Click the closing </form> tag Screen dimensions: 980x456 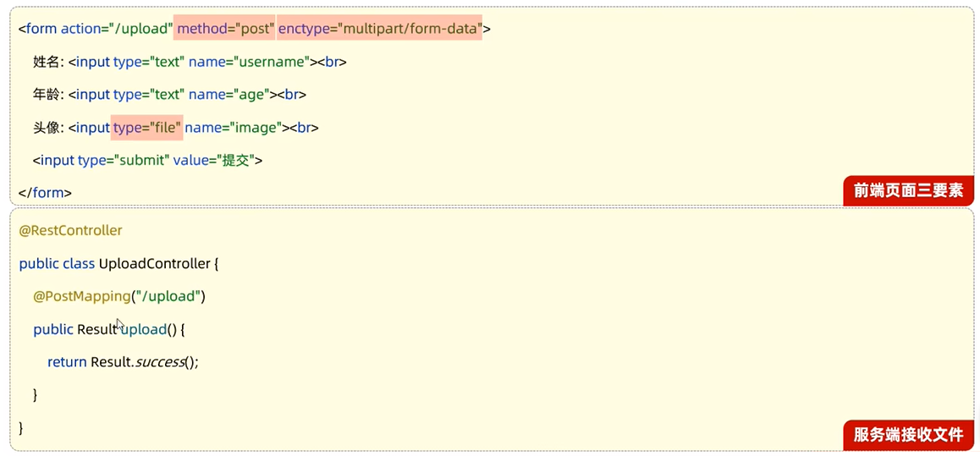point(45,193)
